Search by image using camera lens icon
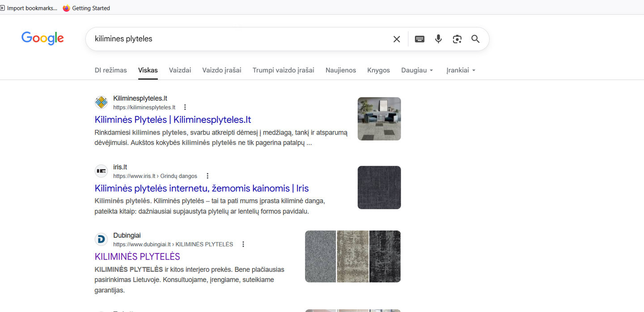 click(x=457, y=39)
